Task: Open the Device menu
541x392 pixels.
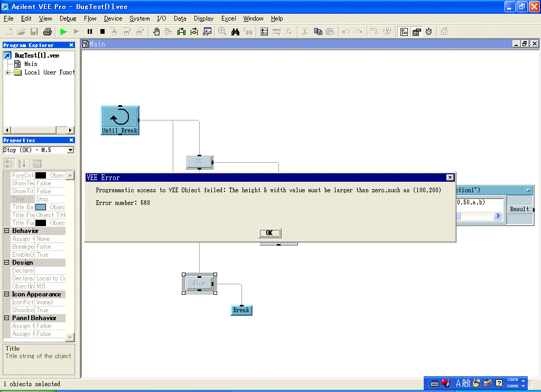Action: [x=113, y=18]
